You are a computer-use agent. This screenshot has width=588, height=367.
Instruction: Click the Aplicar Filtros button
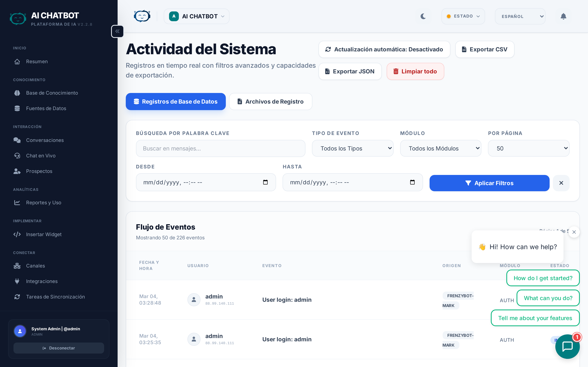(x=489, y=183)
